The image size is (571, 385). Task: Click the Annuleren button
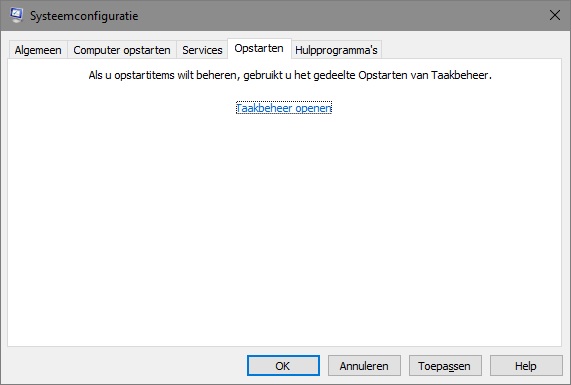(364, 365)
